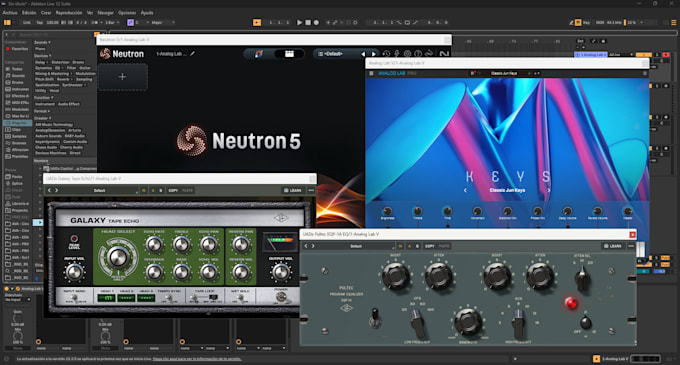Image resolution: width=680 pixels, height=365 pixels.
Task: Toggle the Galaxy Power switch
Action: (281, 297)
